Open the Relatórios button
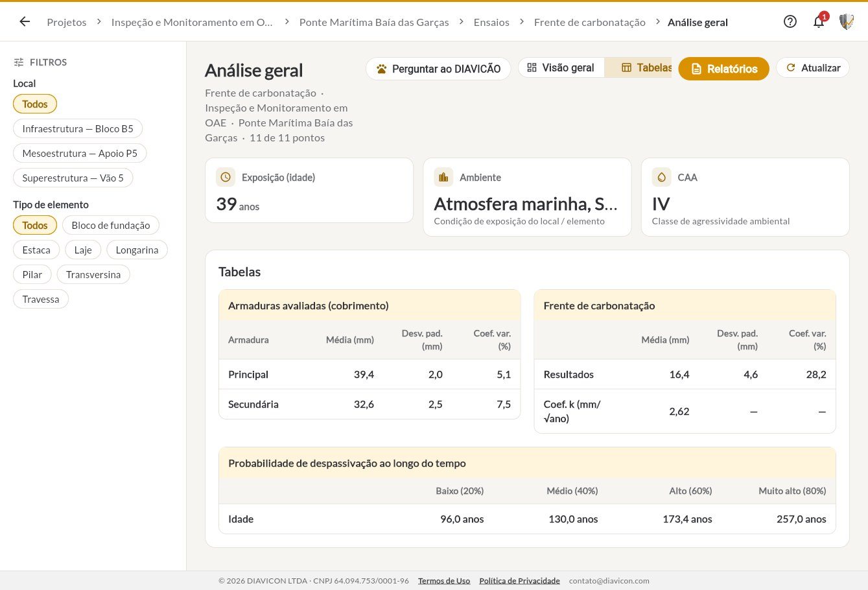This screenshot has width=868, height=590. pos(723,69)
